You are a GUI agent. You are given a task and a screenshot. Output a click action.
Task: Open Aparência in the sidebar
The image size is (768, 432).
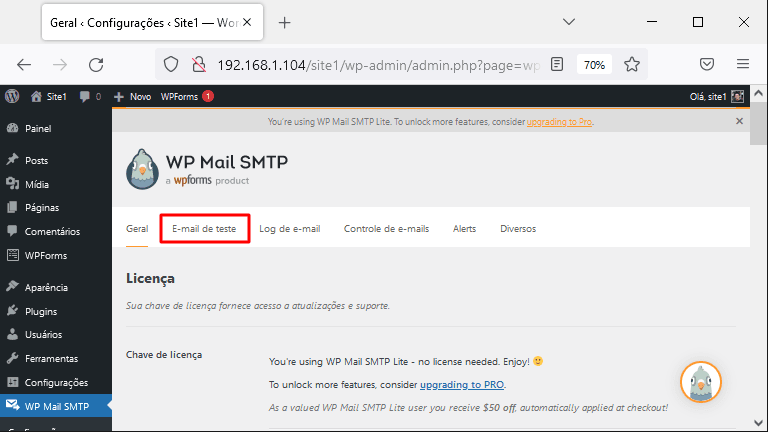46,288
